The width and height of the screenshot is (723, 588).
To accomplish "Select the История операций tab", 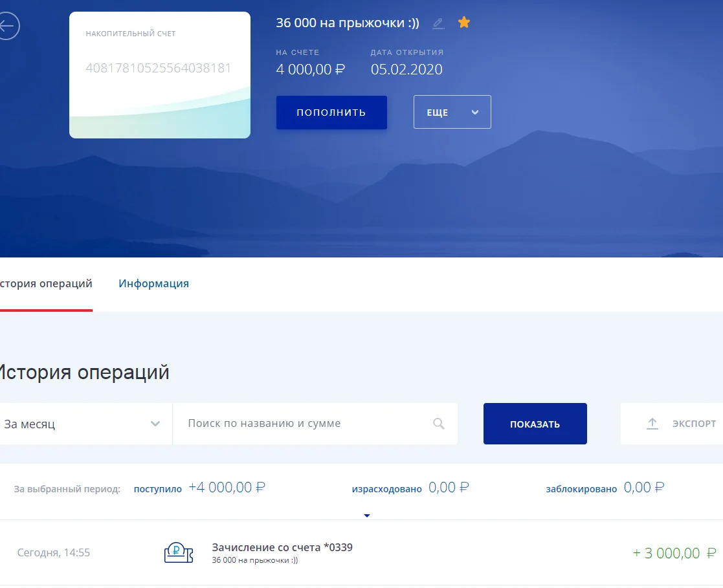I will click(x=46, y=283).
